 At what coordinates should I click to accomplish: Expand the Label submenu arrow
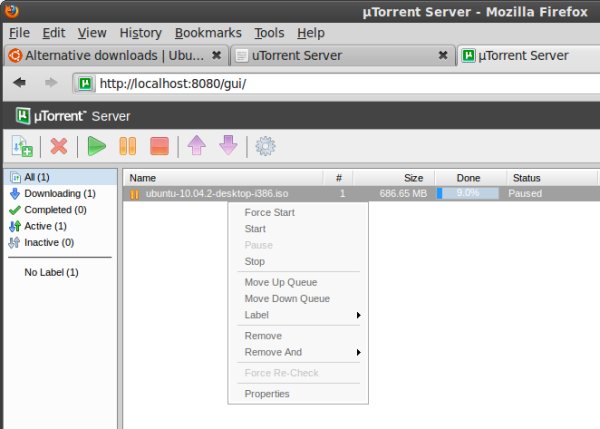[358, 315]
